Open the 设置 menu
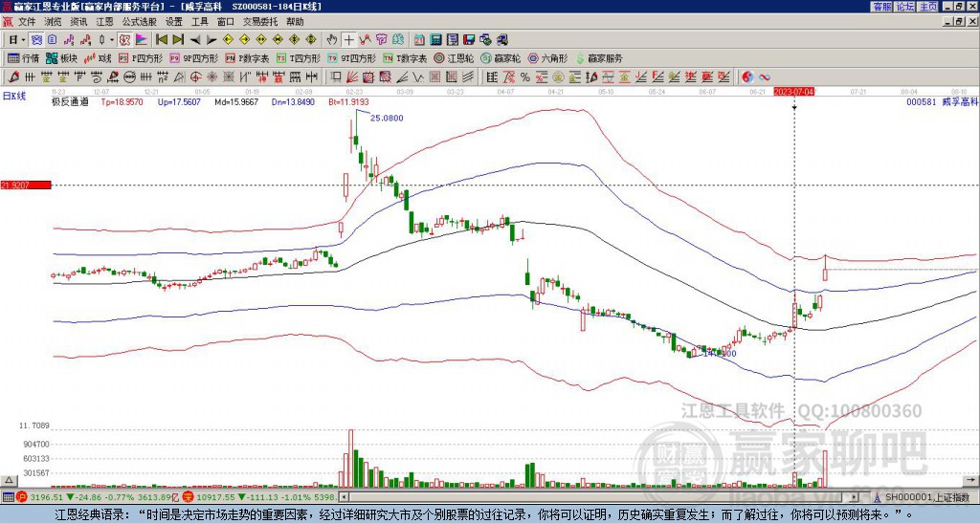This screenshot has width=980, height=524. click(174, 22)
